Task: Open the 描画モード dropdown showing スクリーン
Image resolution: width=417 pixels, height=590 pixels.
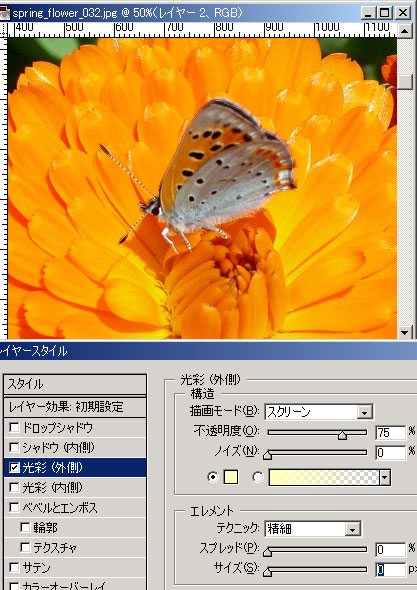Action: click(x=319, y=412)
